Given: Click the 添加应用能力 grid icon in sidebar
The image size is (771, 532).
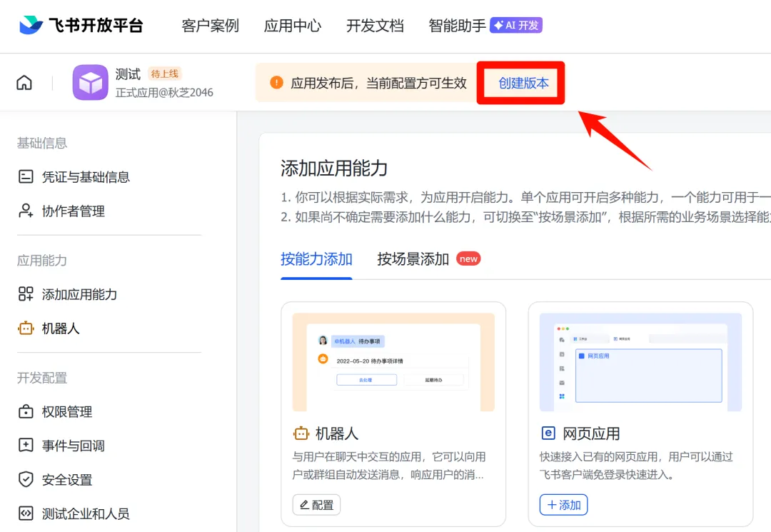Looking at the screenshot, I should tap(26, 294).
